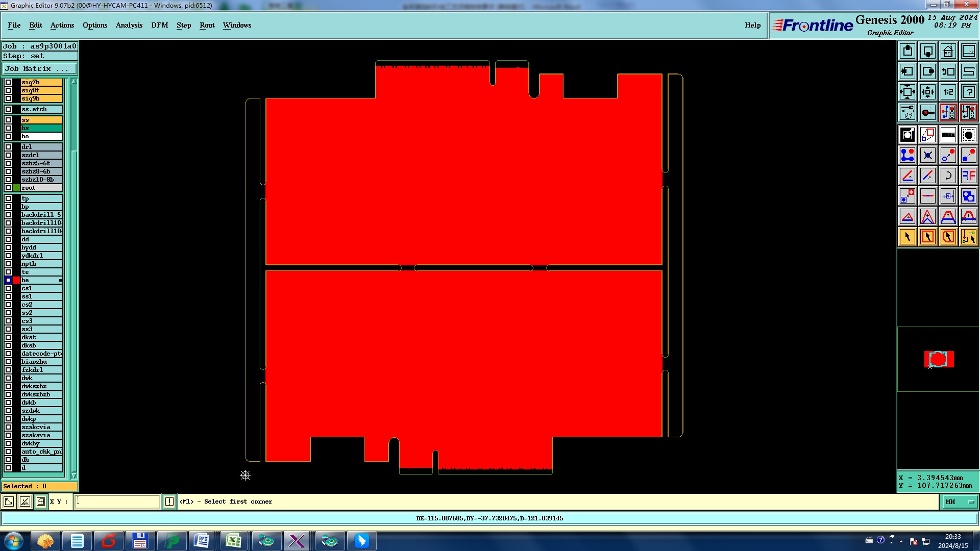Toggle the checkbox for layer ss.etch
The width and height of the screenshot is (980, 551).
(8, 109)
